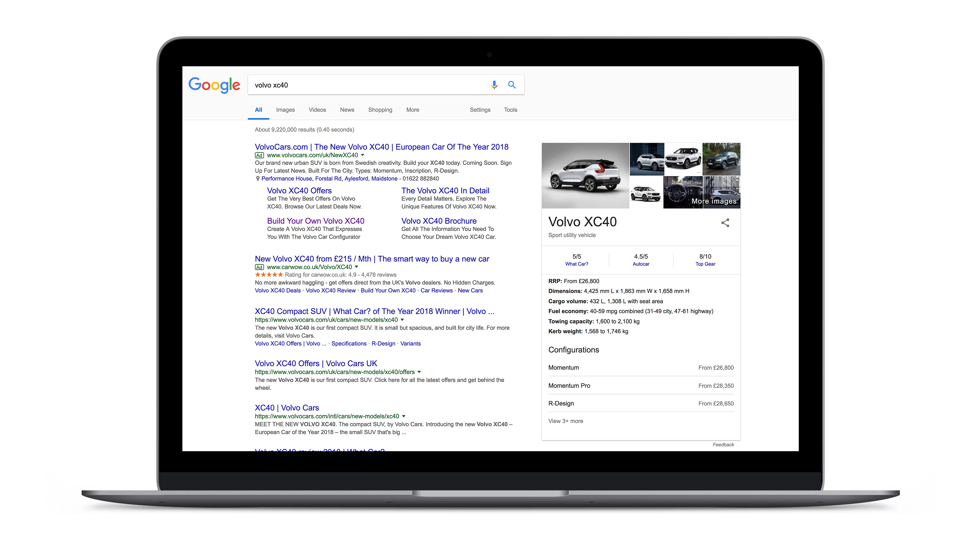
Task: Open the Shopping tab
Action: click(380, 110)
